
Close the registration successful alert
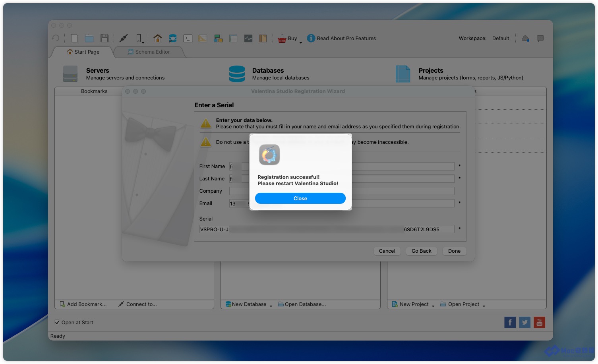point(300,198)
